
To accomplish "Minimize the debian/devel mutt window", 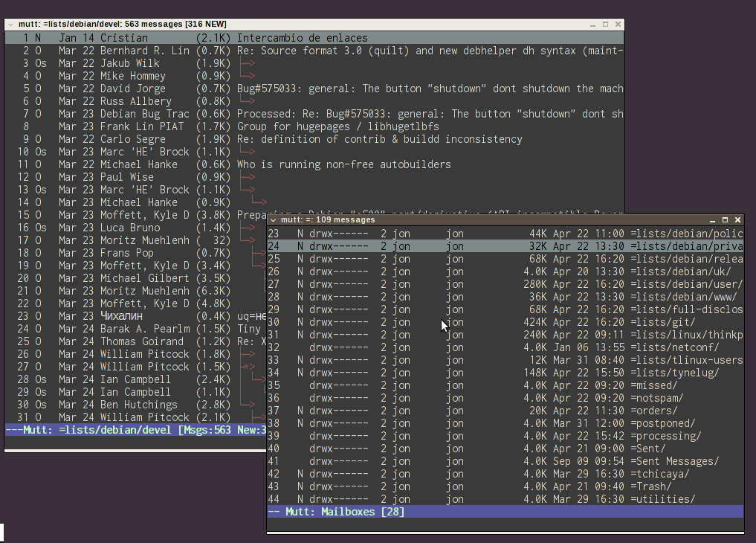I will (x=592, y=25).
